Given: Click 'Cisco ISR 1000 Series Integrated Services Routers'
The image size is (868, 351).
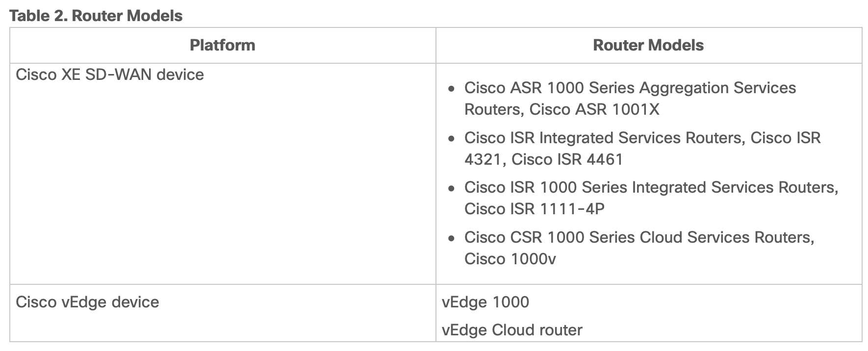Looking at the screenshot, I should (x=651, y=187).
